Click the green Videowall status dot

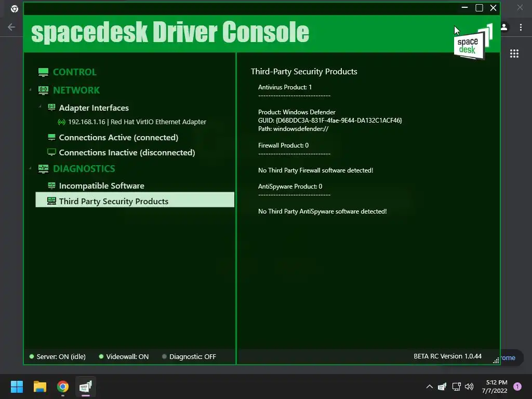[101, 356]
